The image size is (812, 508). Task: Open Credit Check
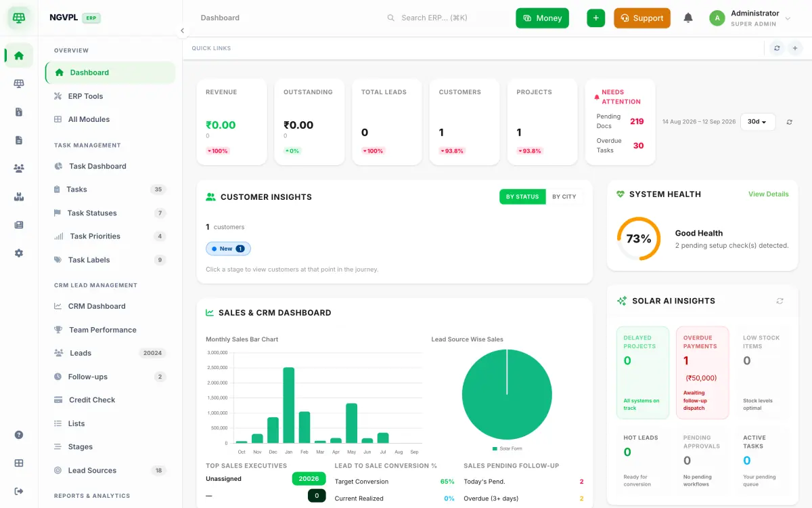click(110, 400)
